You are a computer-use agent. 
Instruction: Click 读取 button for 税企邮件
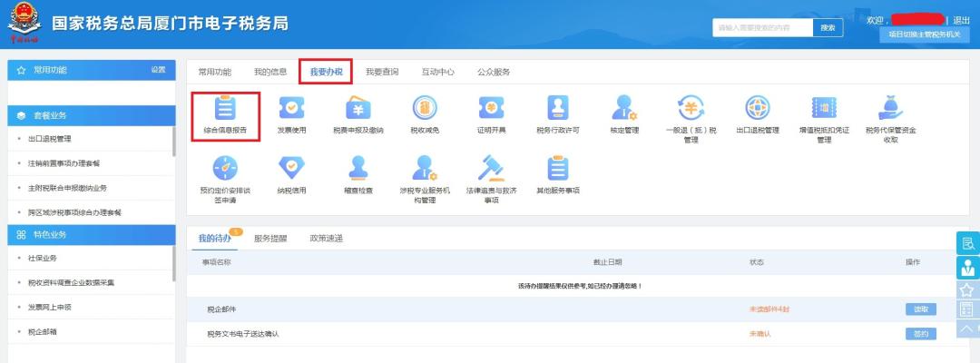(x=921, y=309)
